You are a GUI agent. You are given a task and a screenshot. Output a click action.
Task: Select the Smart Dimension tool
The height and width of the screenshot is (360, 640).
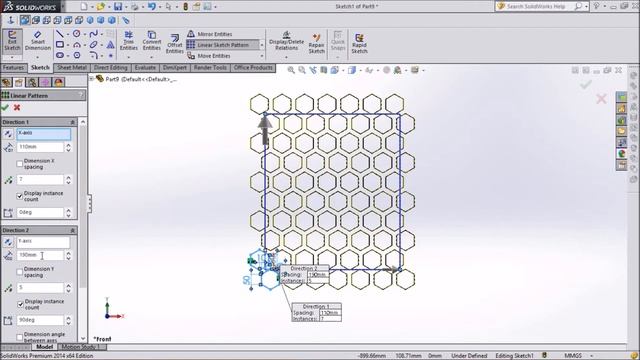38,41
